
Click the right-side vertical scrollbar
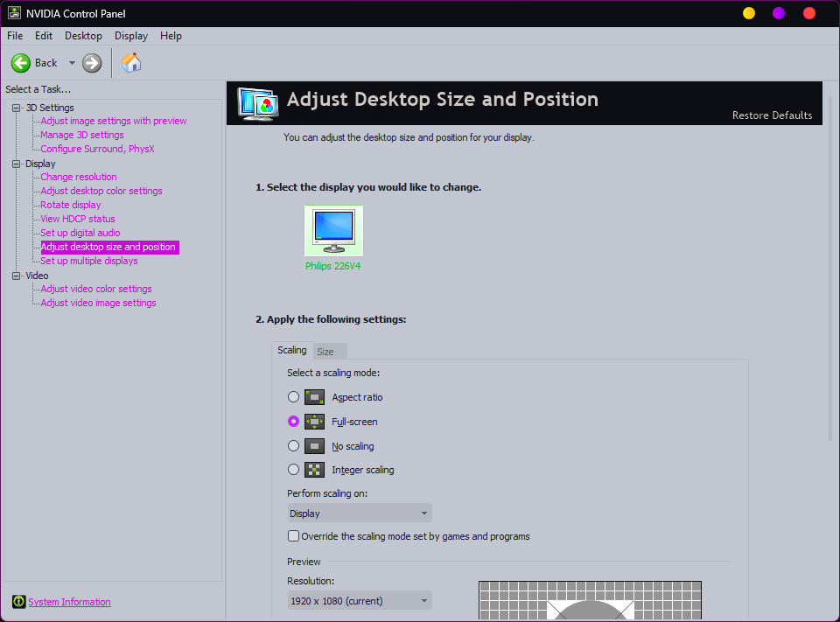831,268
